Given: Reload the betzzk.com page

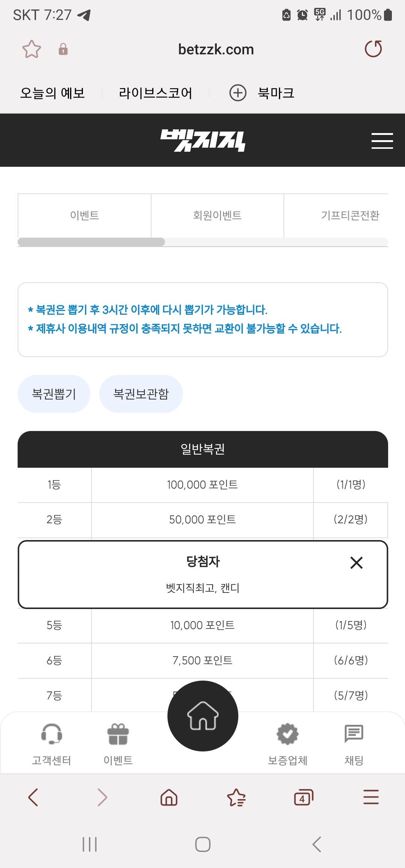Looking at the screenshot, I should [x=373, y=49].
